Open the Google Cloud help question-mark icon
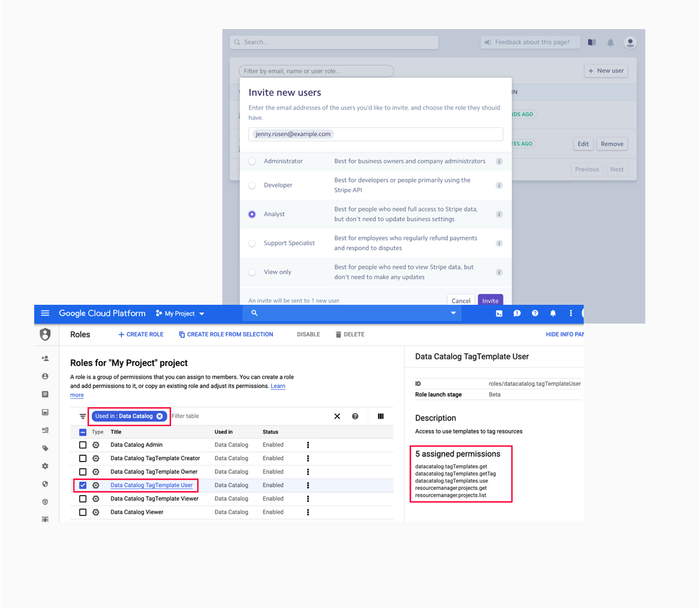Viewport: 700px width, 609px height. [535, 313]
